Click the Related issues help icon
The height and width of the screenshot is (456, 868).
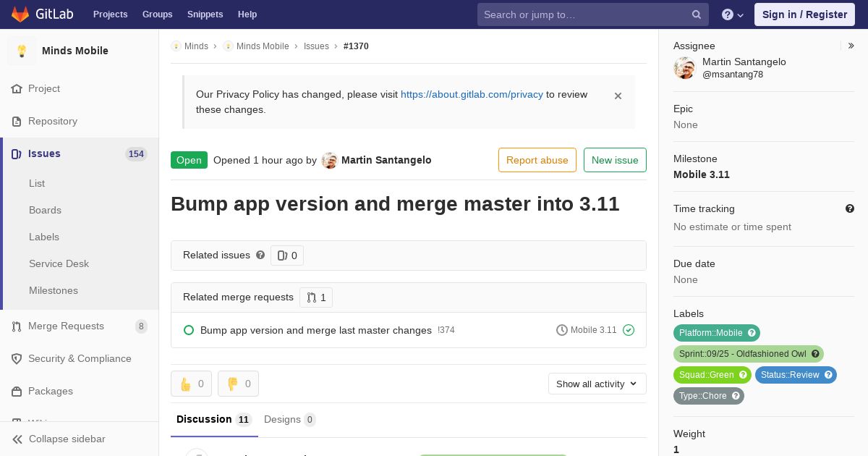260,255
